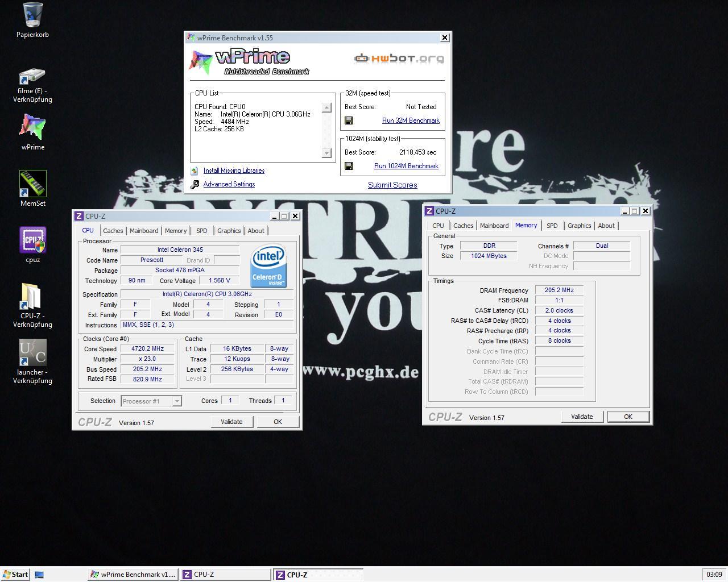Image resolution: width=728 pixels, height=582 pixels.
Task: Open Memory tab in left CPU-Z window
Action: (x=176, y=231)
